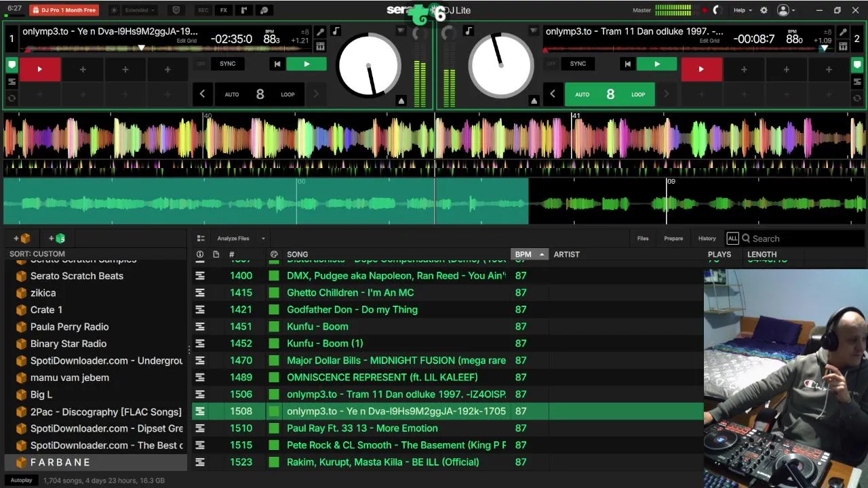Open deck 2 platter options dropdown
Screen dimensions: 868x488
coord(534,31)
